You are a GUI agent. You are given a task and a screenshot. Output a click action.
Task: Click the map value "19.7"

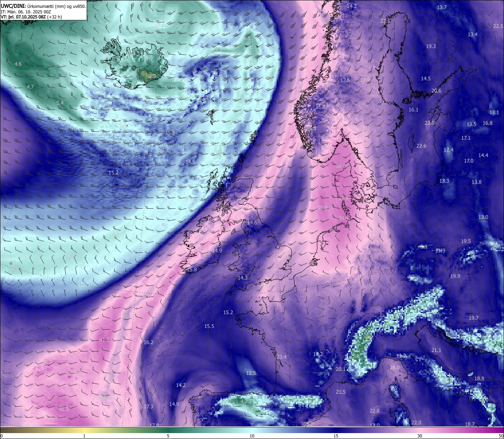474,318
